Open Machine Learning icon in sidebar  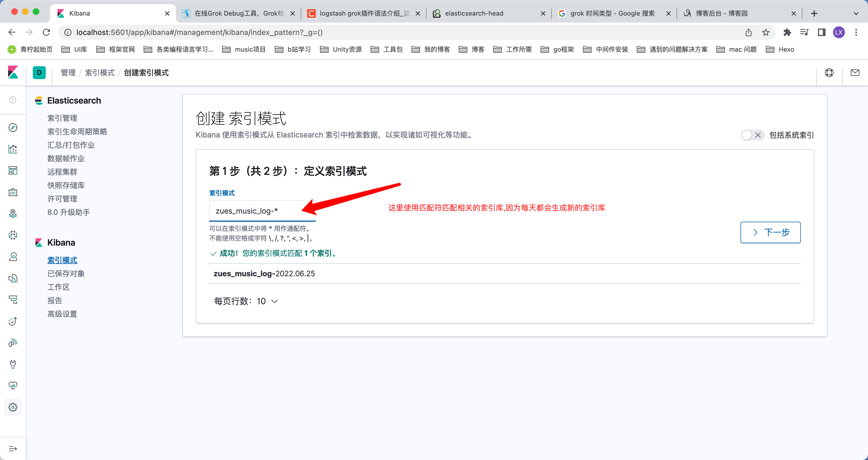13,235
